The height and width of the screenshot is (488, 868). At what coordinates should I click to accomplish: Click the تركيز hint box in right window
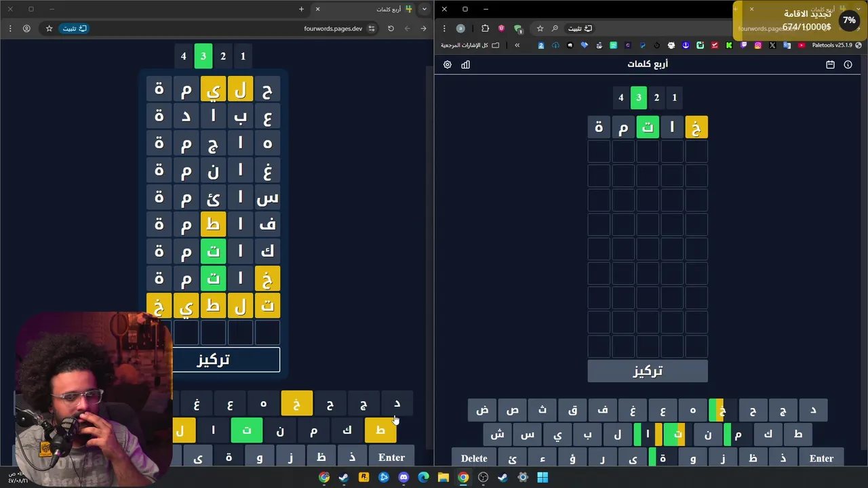648,371
